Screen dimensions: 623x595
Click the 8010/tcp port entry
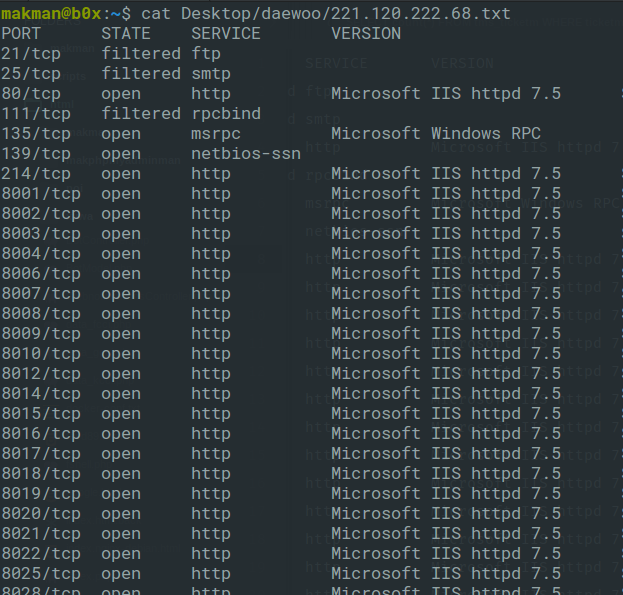[x=41, y=353]
